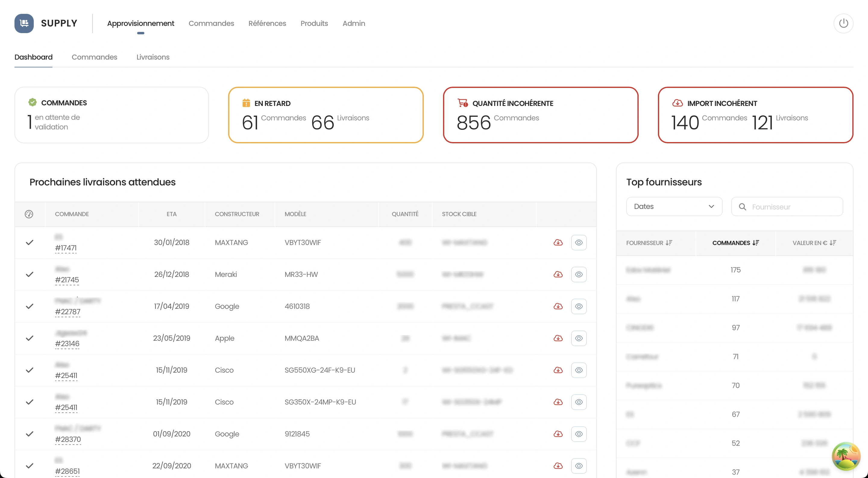Click cloud download icon for order #17471

click(x=558, y=242)
